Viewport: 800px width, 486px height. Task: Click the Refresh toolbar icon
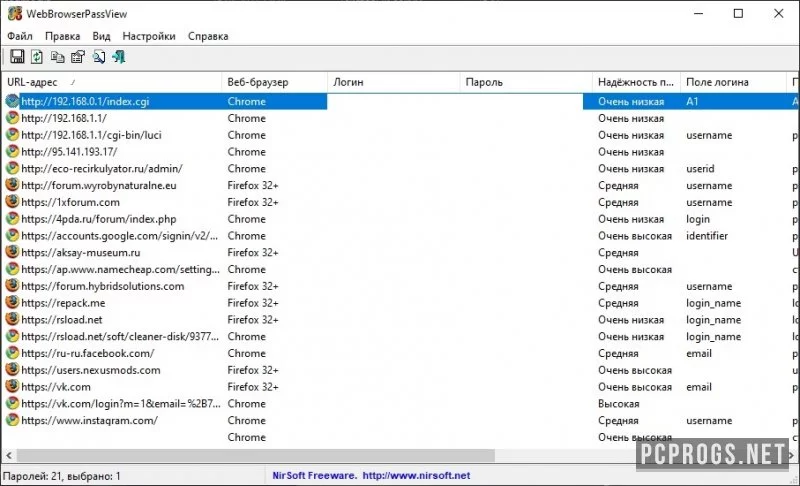[37, 57]
